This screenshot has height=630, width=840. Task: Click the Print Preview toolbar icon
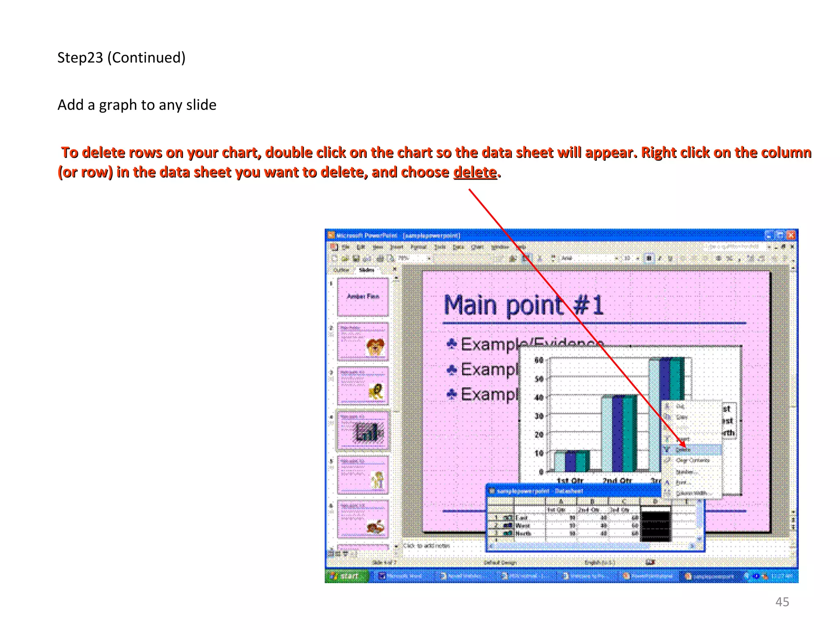pos(390,258)
